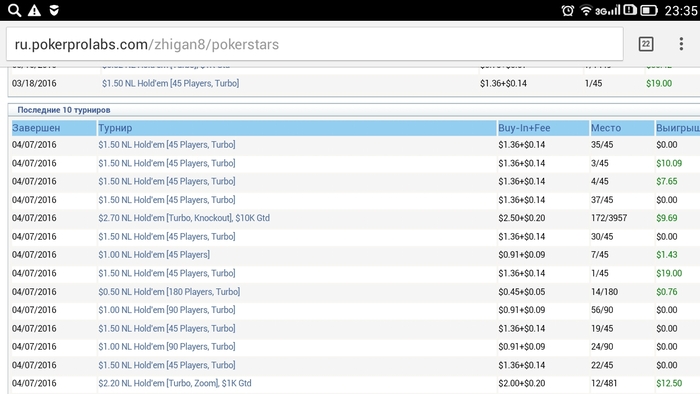Select the 172/3957 place cell
The height and width of the screenshot is (394, 700).
click(609, 218)
